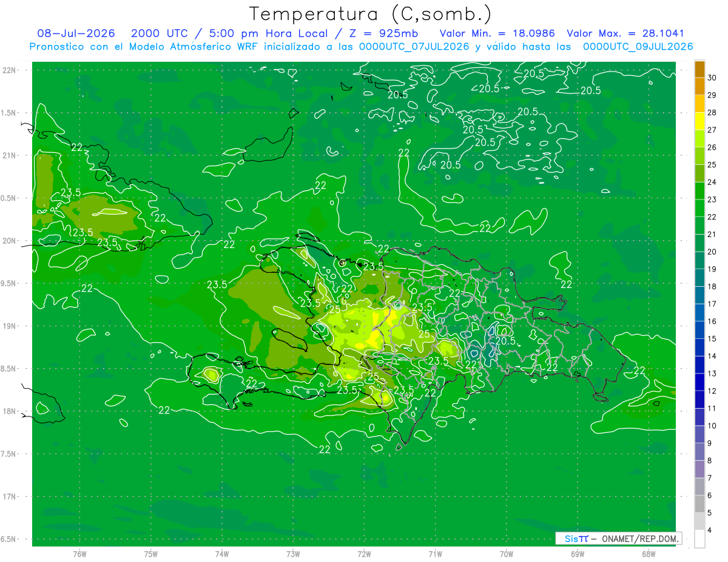Click the color scale label "30"

click(x=712, y=77)
